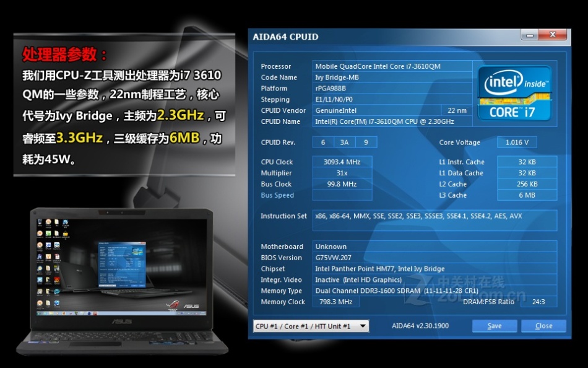Click the highlighted 2.3GHz text
The width and height of the screenshot is (588, 368).
click(x=180, y=115)
